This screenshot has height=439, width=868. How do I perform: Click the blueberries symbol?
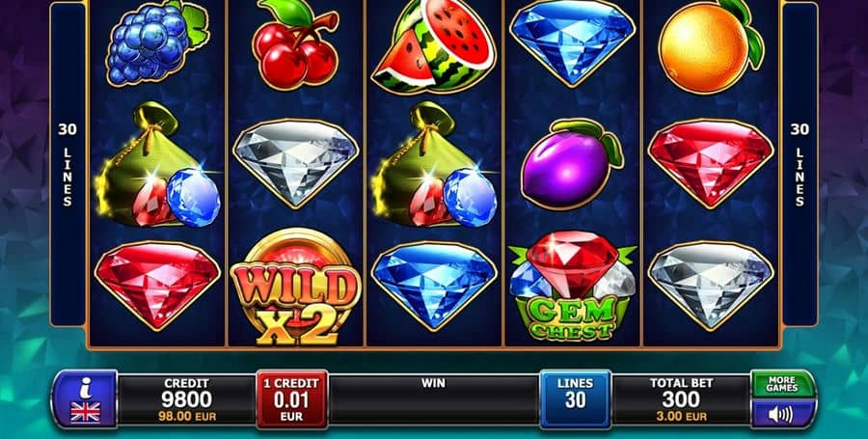(x=156, y=43)
